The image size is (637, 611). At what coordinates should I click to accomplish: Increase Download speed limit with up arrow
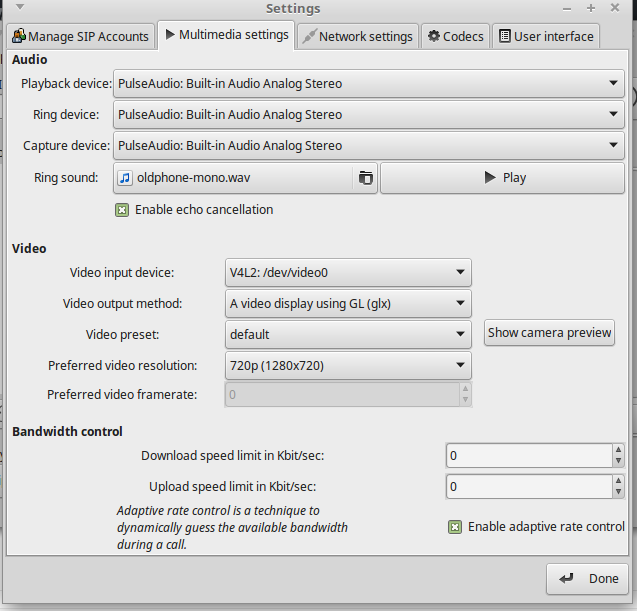[x=618, y=451]
